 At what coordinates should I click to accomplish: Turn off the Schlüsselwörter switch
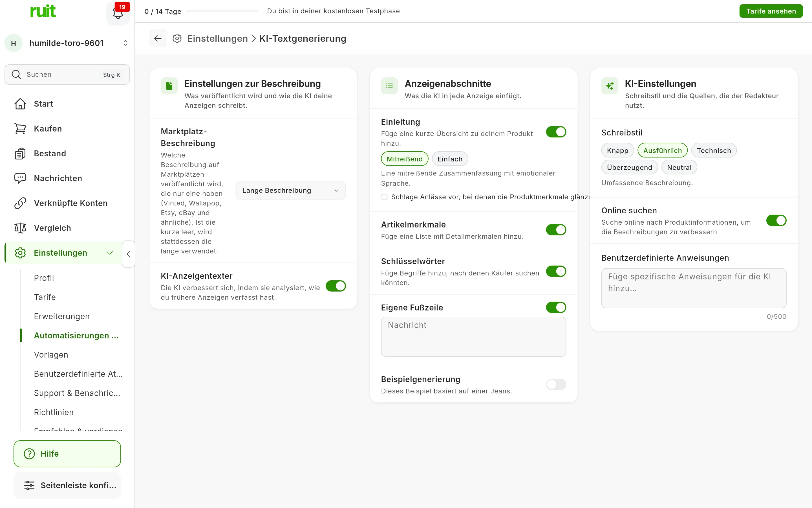coord(556,271)
